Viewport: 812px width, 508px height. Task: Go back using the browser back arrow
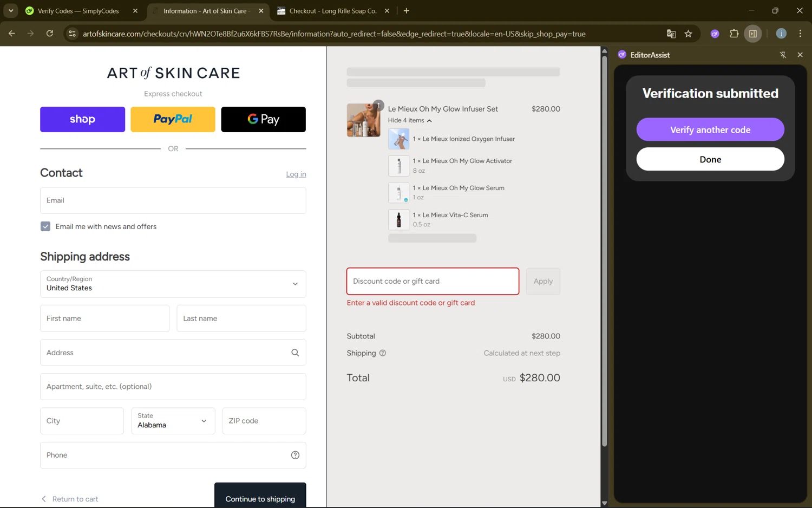coord(11,34)
